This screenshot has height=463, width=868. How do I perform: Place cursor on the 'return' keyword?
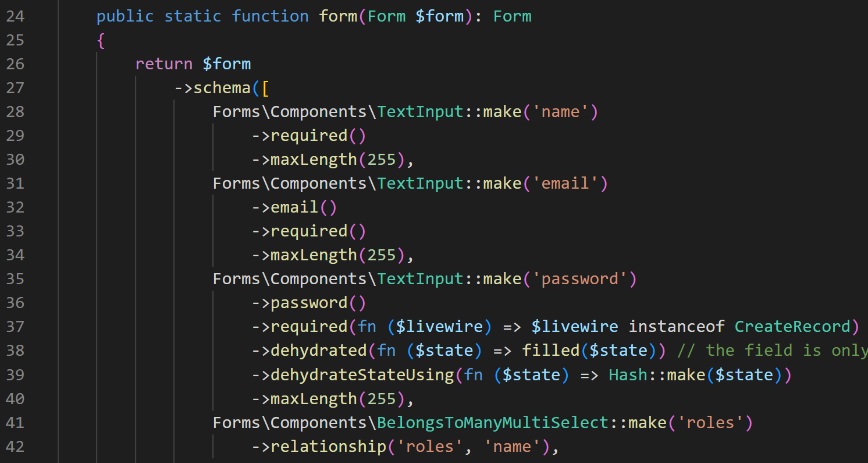(163, 64)
